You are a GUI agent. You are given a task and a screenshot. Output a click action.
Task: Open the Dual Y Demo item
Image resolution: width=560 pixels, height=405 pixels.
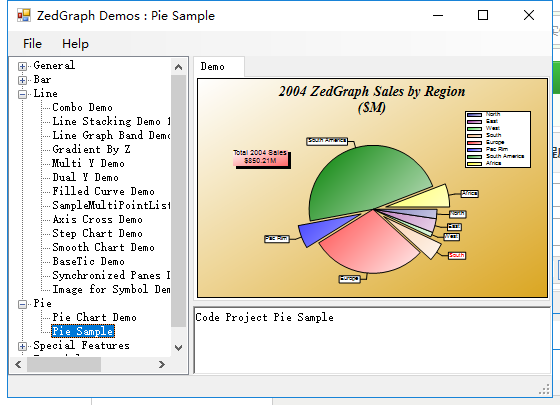[85, 178]
